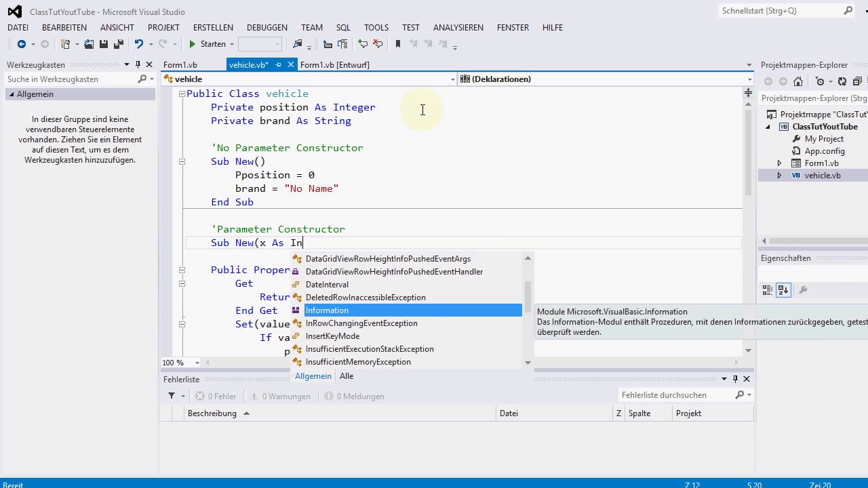Click the comment-out selected lines icon
The height and width of the screenshot is (488, 868).
pos(363,44)
